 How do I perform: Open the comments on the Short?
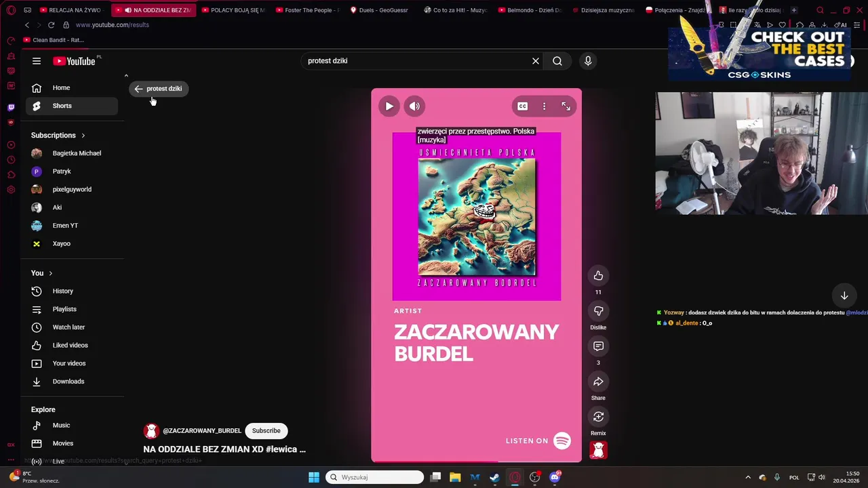click(598, 346)
